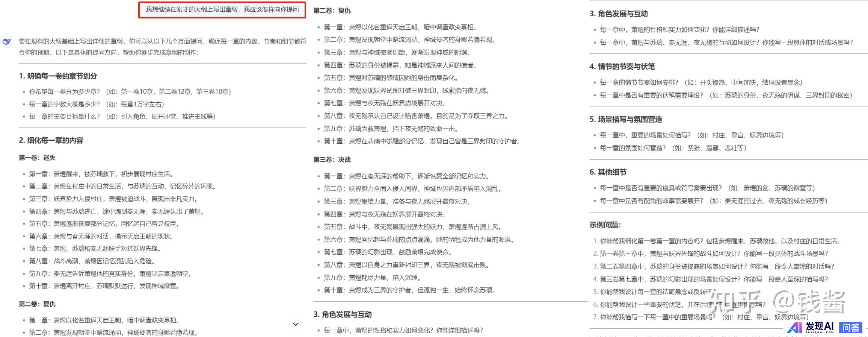Click the scroll-to-bottom chevron button
Screen dimensions: 868x337
click(296, 324)
